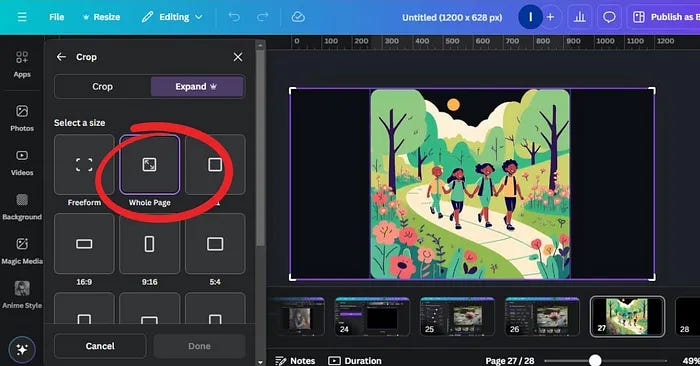Select the square size option

pyautogui.click(x=215, y=165)
